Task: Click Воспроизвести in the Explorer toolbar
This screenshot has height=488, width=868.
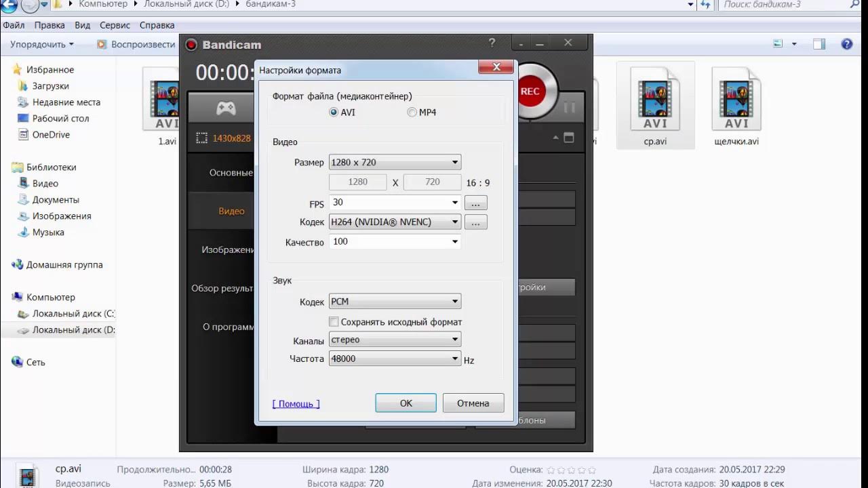Action: click(136, 44)
